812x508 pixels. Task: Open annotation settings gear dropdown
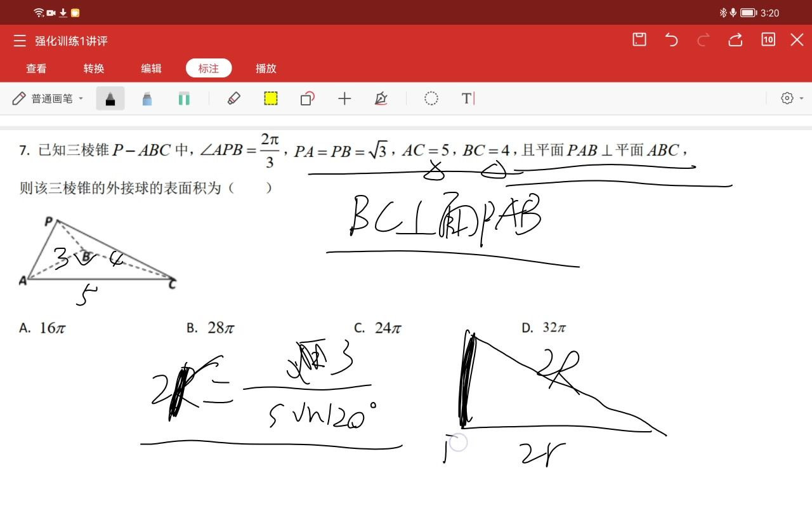pyautogui.click(x=792, y=98)
